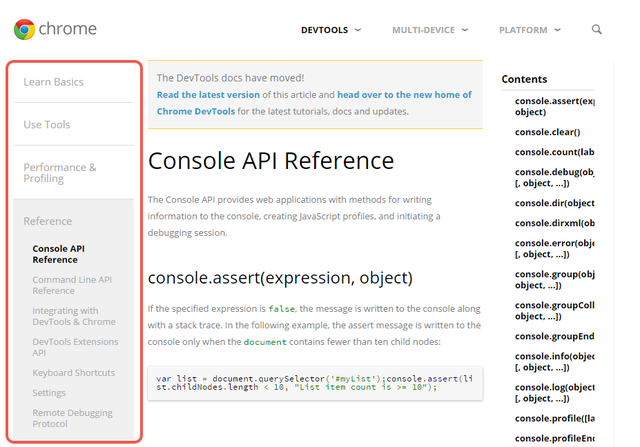Screen dimensions: 640x447
Task: Jump to console.groupEnd in Contents
Action: pos(554,336)
